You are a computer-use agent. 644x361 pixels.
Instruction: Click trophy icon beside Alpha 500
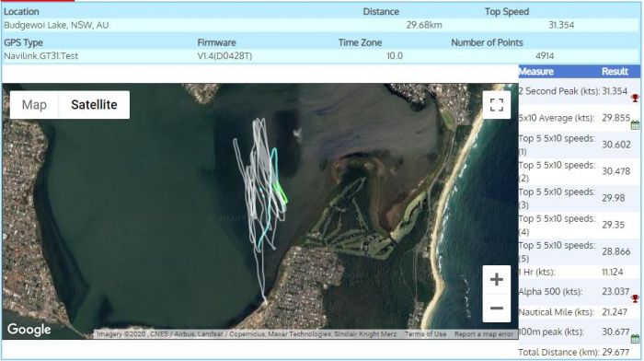(635, 298)
